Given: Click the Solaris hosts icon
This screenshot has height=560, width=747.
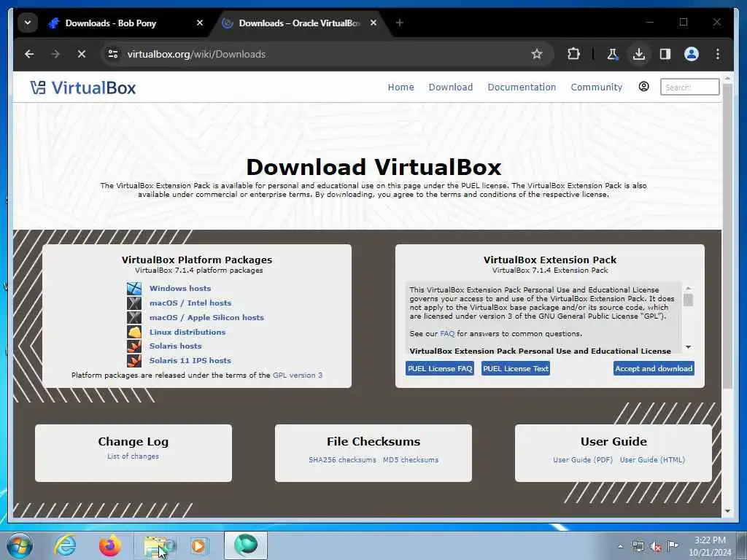Looking at the screenshot, I should tap(134, 346).
